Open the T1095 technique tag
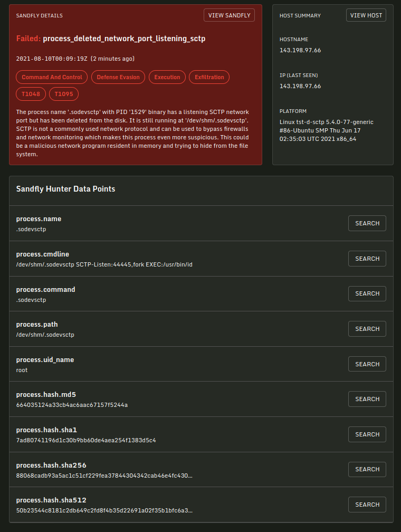The image size is (401, 532). [64, 94]
